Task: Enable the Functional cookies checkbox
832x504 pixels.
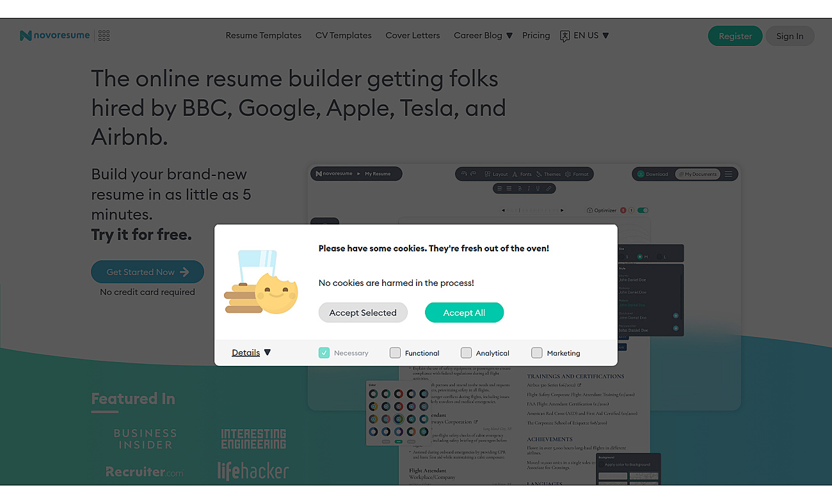Action: click(395, 352)
